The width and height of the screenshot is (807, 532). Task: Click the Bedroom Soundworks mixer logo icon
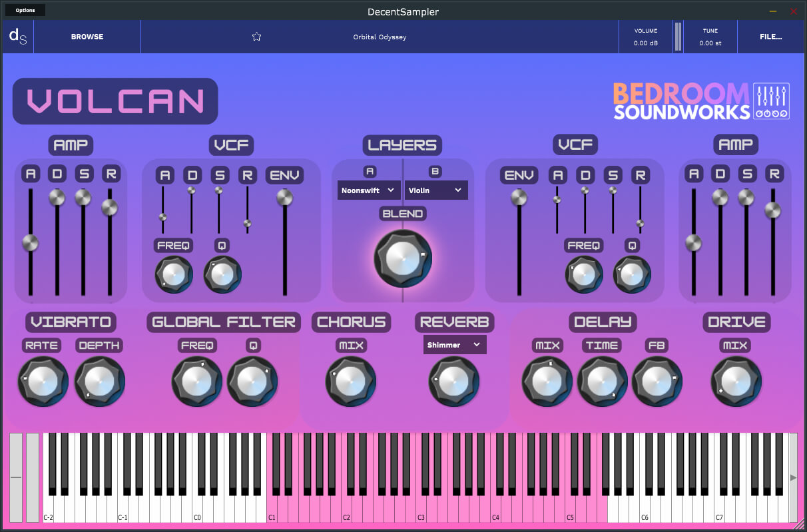(772, 101)
